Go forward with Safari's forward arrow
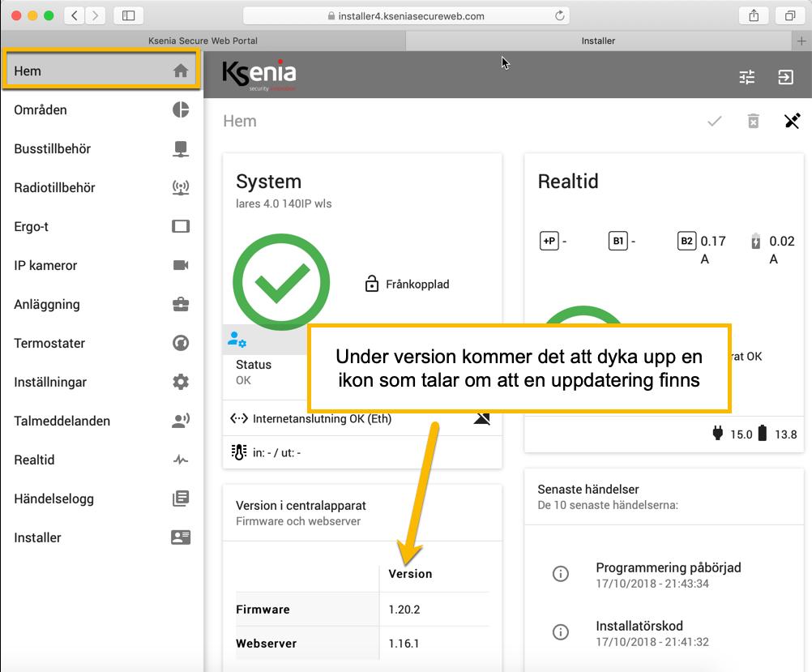The image size is (812, 672). pyautogui.click(x=96, y=15)
